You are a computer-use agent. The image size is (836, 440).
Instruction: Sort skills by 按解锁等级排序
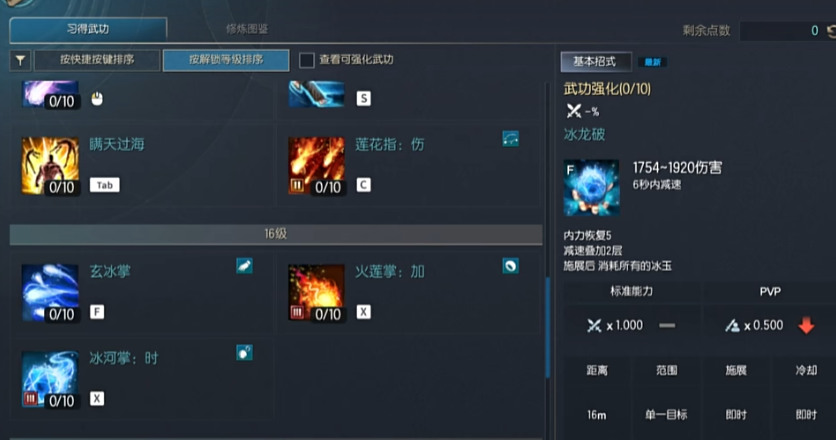226,60
